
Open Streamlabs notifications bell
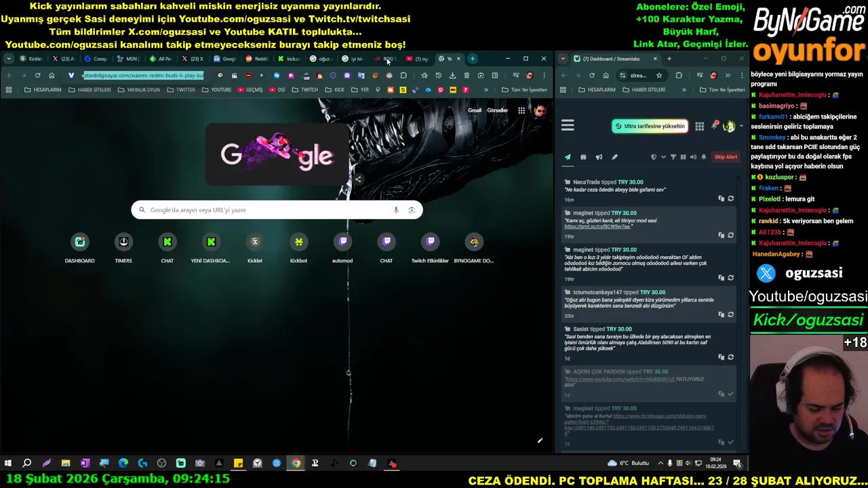point(714,126)
